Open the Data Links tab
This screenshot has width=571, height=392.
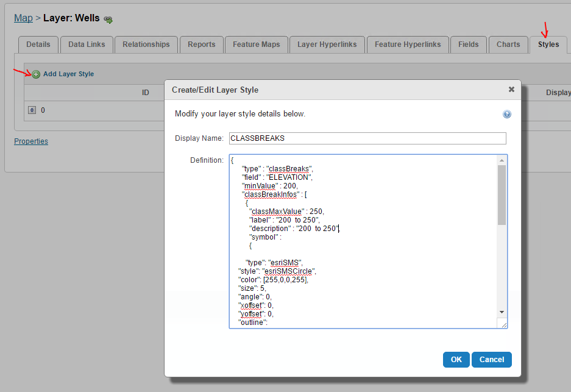tap(87, 45)
